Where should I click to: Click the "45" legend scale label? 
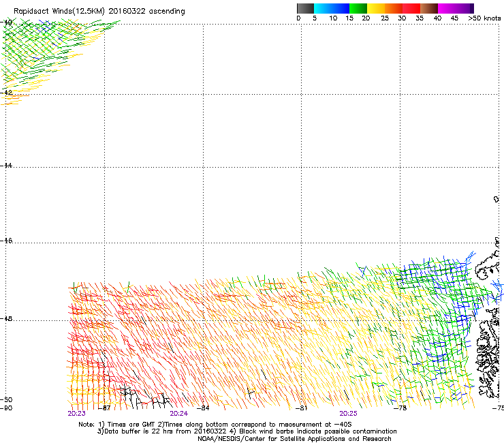click(x=454, y=18)
